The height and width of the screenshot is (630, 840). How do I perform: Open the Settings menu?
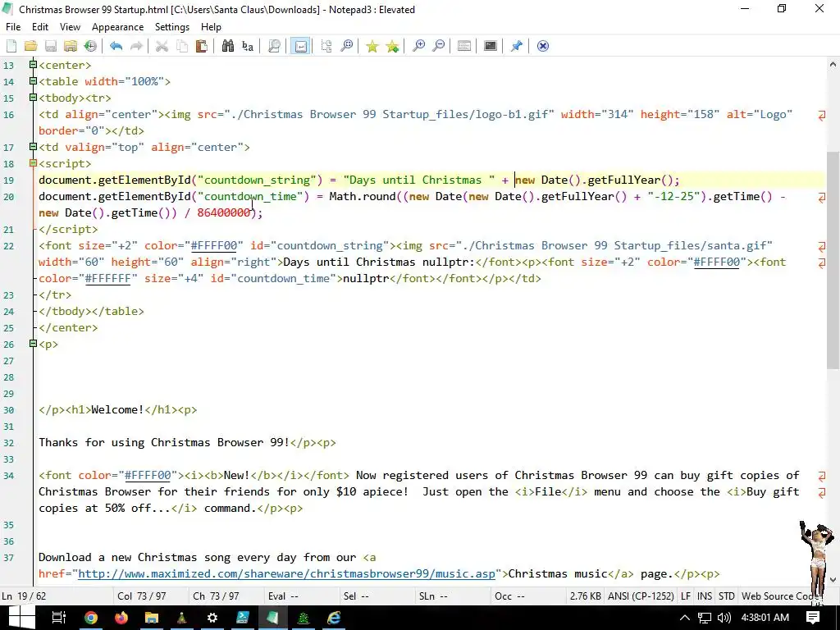click(172, 27)
